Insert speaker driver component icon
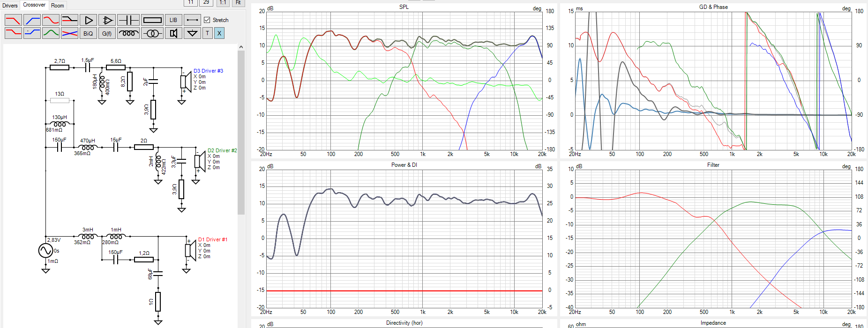This screenshot has height=328, width=868. 173,33
